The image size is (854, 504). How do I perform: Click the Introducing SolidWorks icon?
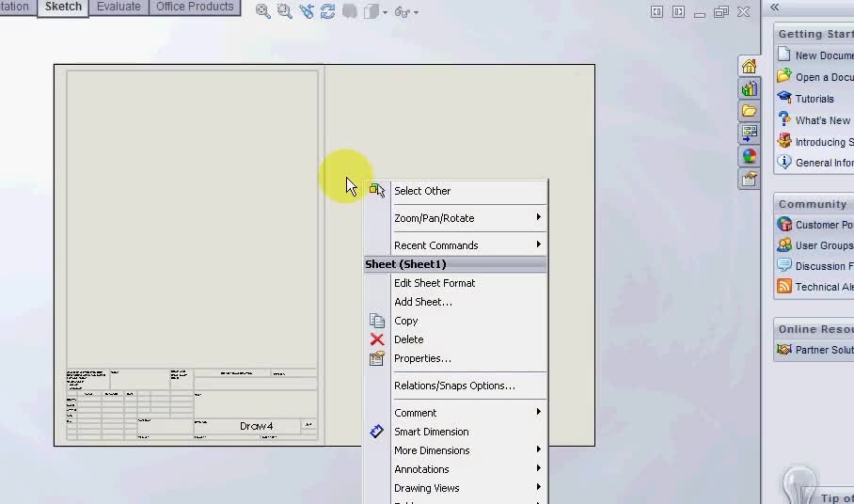(x=784, y=140)
